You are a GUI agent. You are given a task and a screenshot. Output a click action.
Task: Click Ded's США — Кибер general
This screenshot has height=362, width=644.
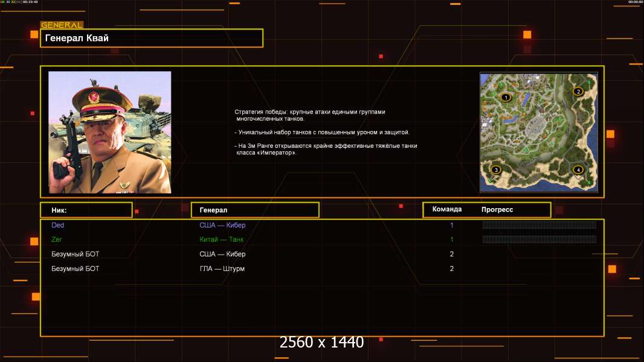tap(222, 225)
